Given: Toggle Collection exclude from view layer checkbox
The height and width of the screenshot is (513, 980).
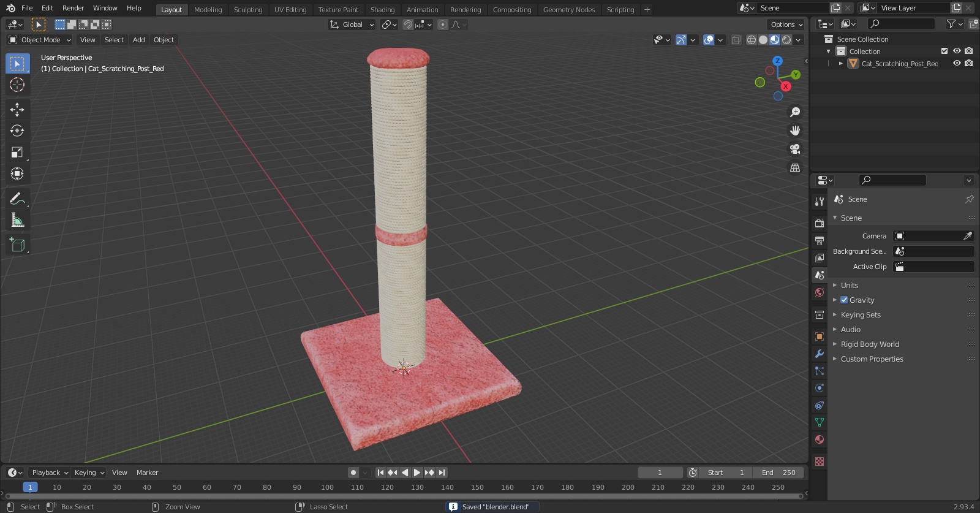Looking at the screenshot, I should [944, 51].
